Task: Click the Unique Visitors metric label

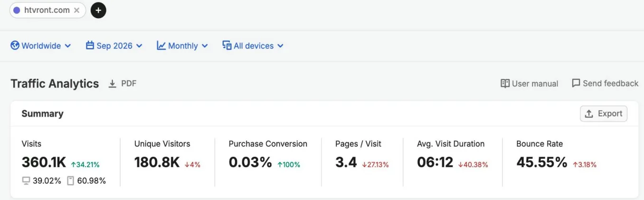Action: tap(162, 144)
